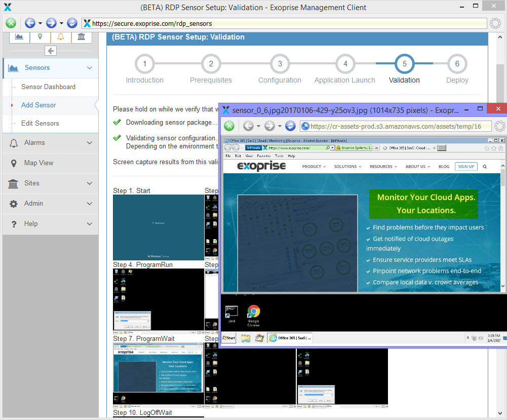Open the sites building icon tab
The image size is (507, 420).
point(81,37)
